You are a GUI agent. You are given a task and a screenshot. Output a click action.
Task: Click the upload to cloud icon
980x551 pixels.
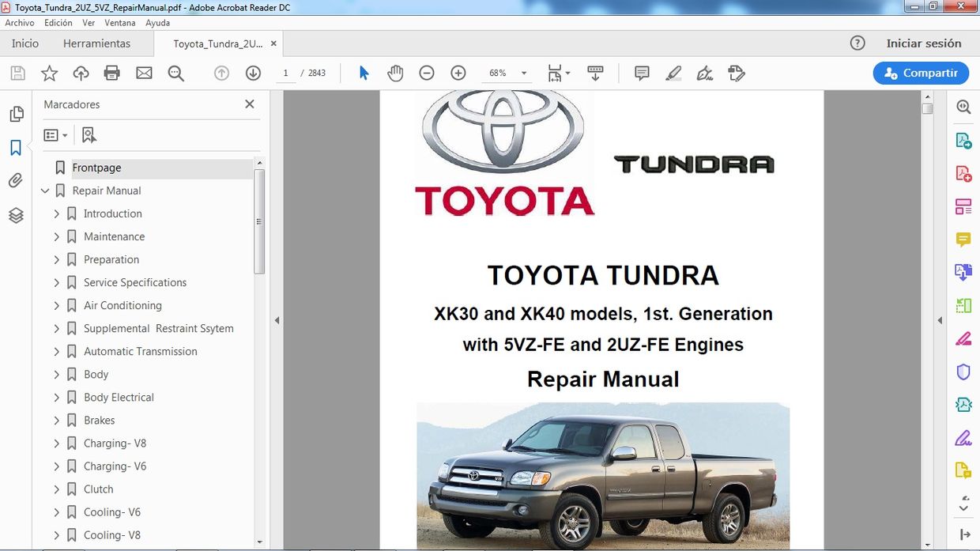point(81,74)
